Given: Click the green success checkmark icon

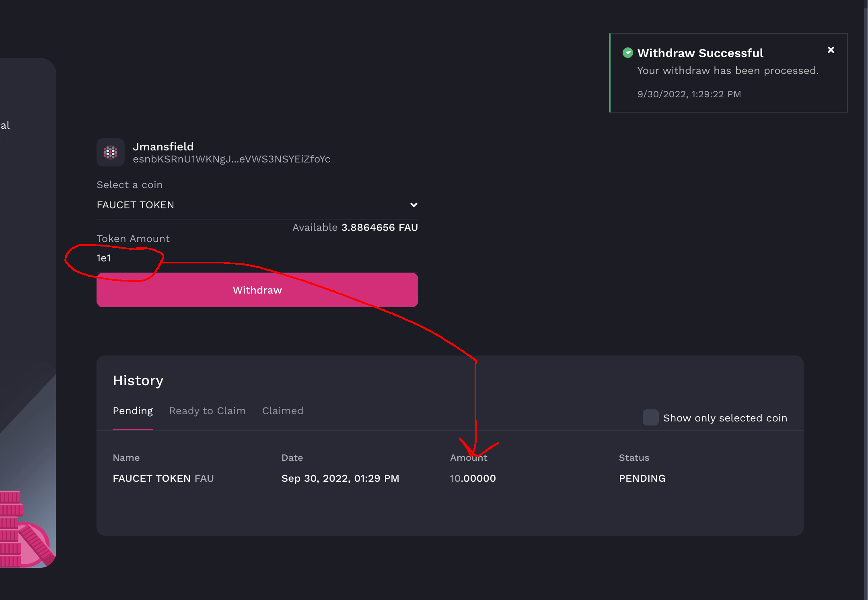Looking at the screenshot, I should click(x=628, y=53).
